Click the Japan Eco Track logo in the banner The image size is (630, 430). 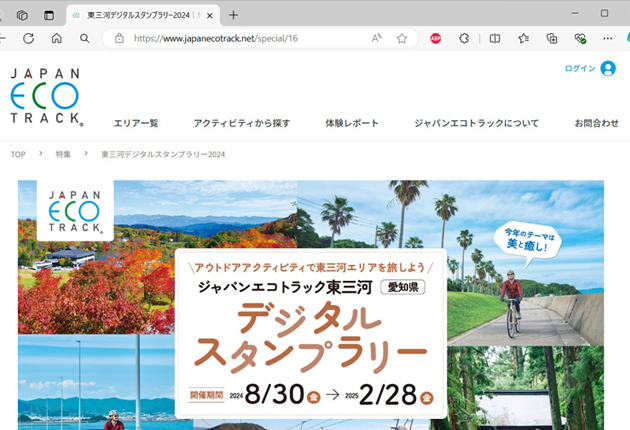point(75,211)
